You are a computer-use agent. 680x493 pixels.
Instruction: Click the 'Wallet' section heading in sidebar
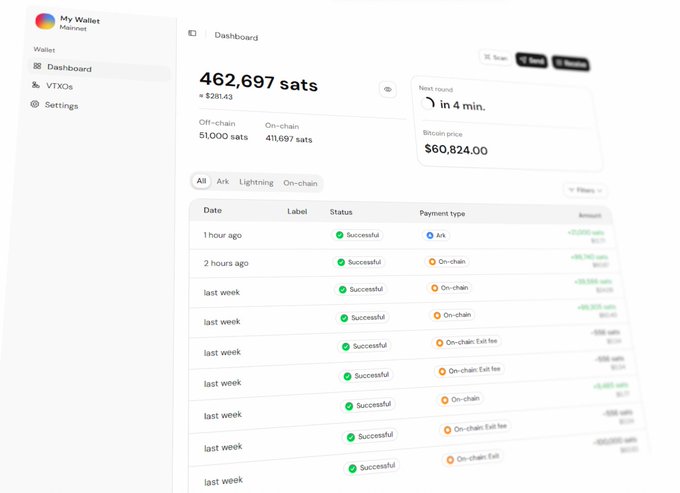coord(44,49)
